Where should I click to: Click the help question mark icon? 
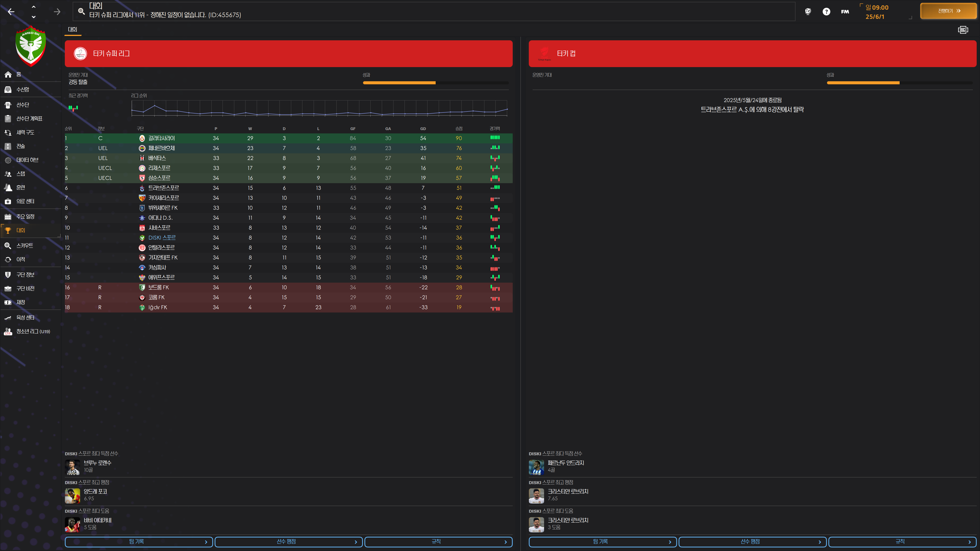[x=826, y=12]
